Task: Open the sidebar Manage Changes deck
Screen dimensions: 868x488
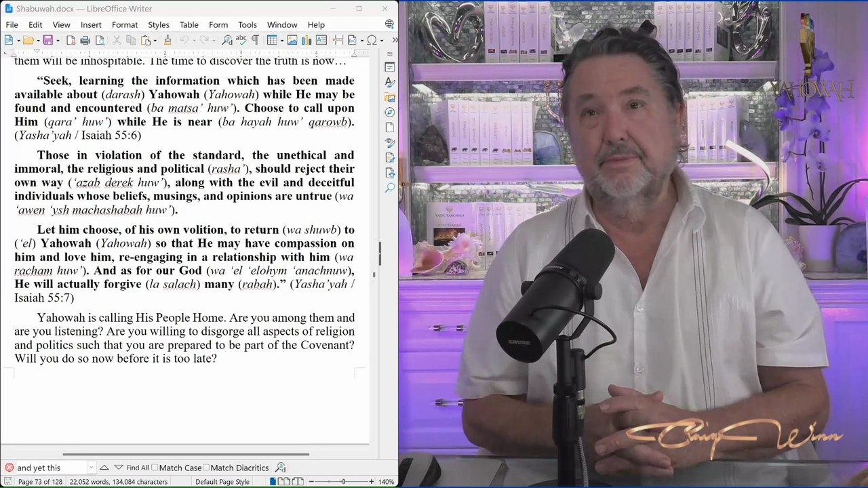Action: (x=390, y=157)
